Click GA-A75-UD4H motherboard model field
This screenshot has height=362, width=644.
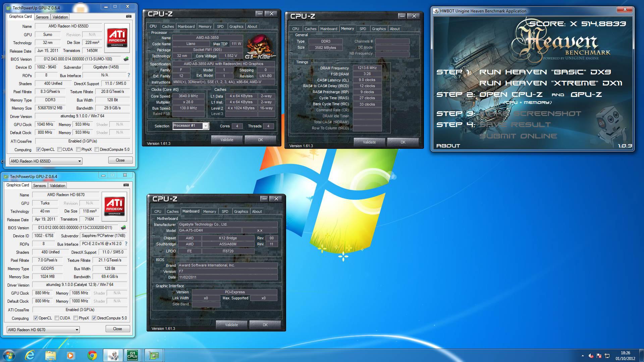(210, 231)
